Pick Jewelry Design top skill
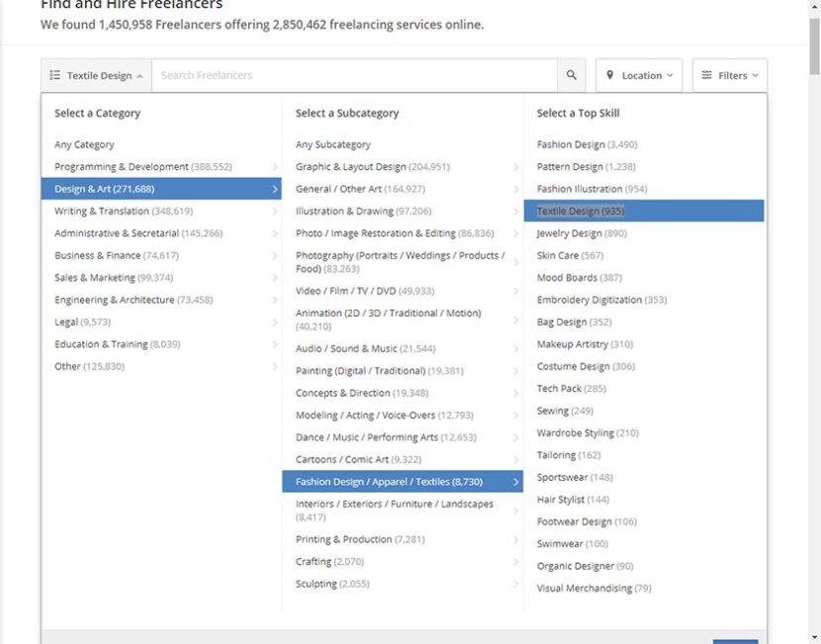 [x=582, y=233]
